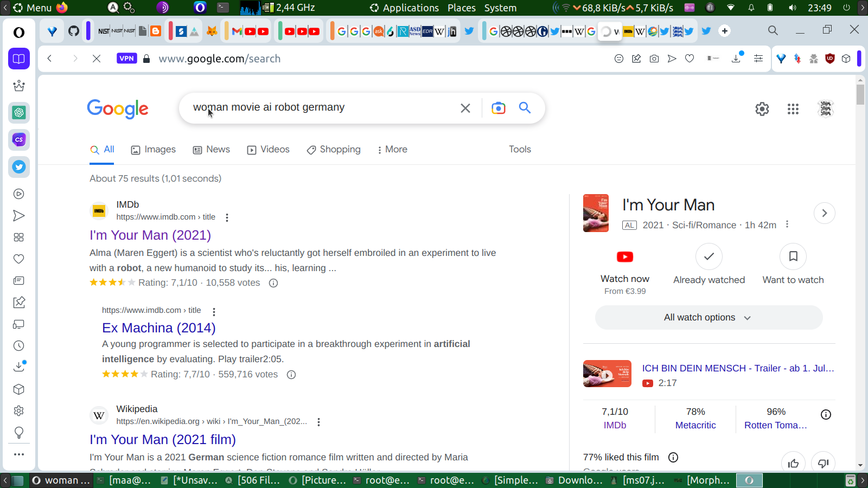Open the More search filters dropdown
868x488 pixels.
[x=392, y=150]
